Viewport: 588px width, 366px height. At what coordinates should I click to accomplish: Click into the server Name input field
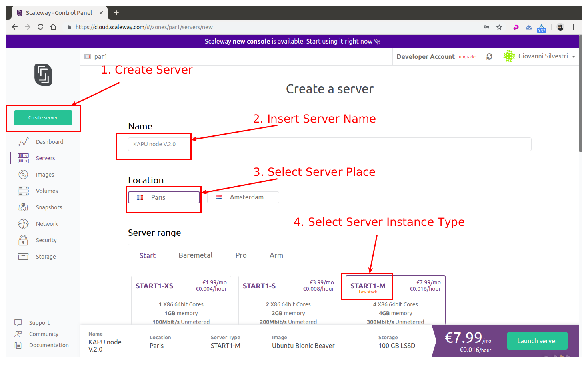point(330,144)
